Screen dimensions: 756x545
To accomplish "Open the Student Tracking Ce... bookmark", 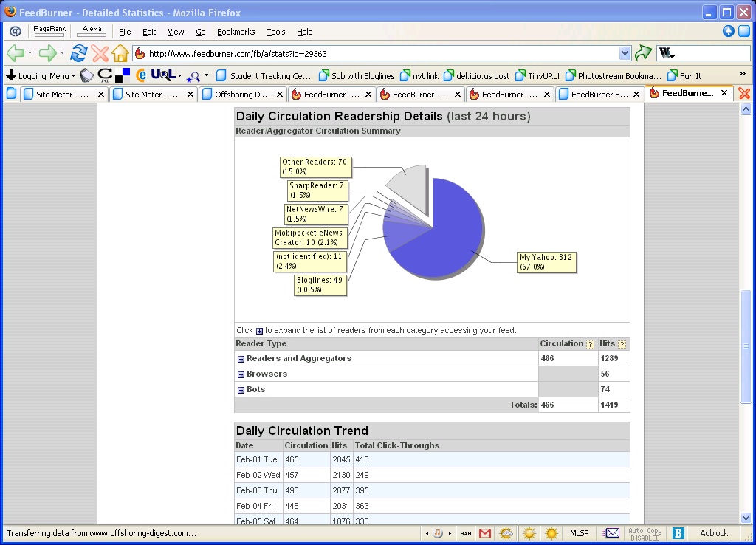I will [264, 76].
